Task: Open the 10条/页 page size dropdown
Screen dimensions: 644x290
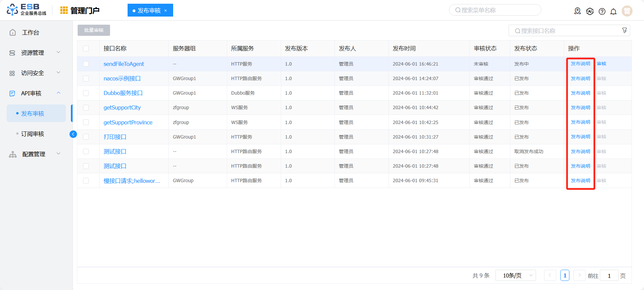Action: tap(515, 275)
